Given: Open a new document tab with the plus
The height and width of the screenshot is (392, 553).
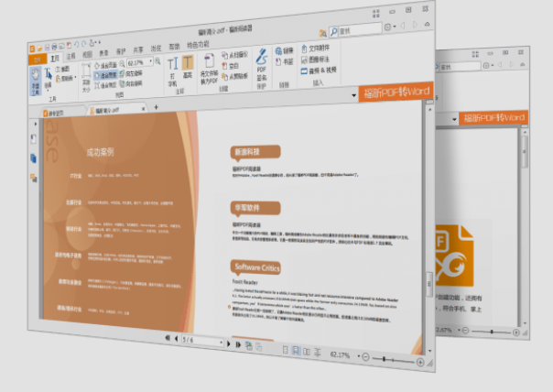Looking at the screenshot, I should coord(156,107).
